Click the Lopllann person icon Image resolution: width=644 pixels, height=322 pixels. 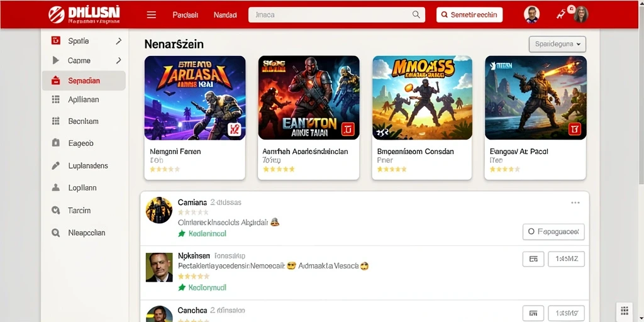[x=55, y=187]
